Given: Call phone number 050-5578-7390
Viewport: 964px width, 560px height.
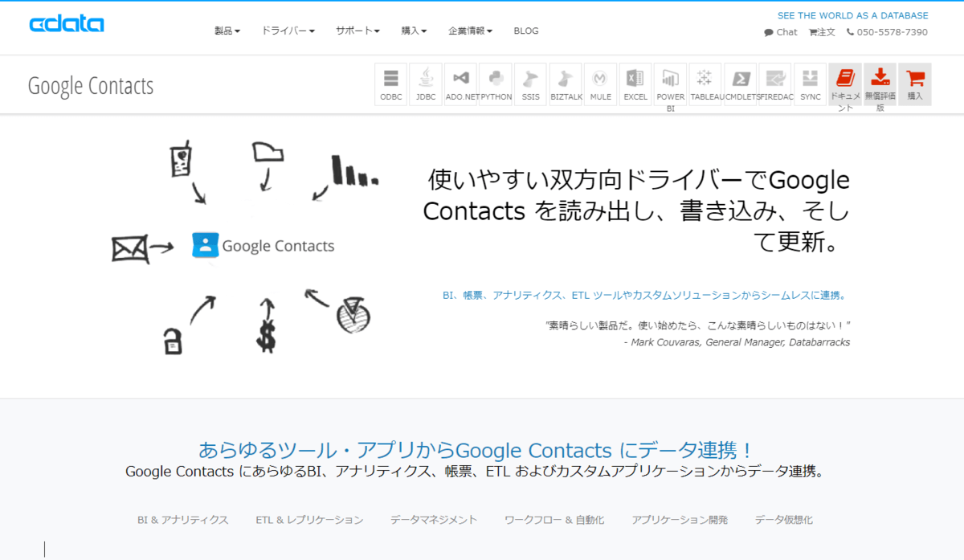Looking at the screenshot, I should click(887, 32).
